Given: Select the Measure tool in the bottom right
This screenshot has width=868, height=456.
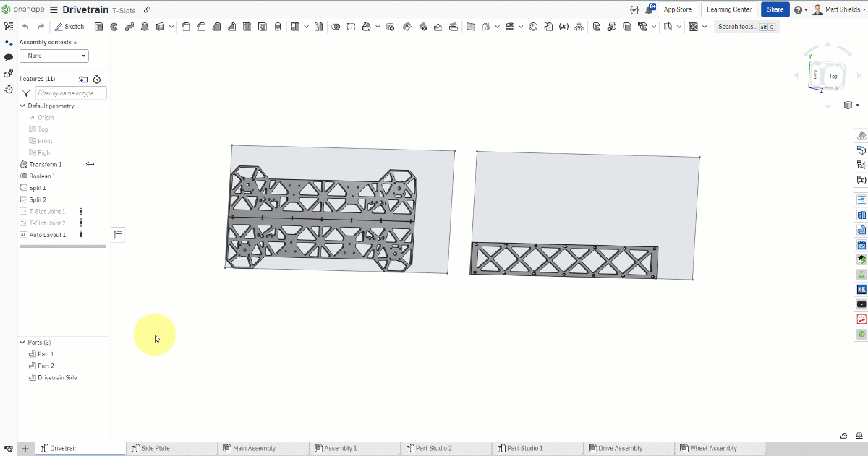Looking at the screenshot, I should coord(843,436).
